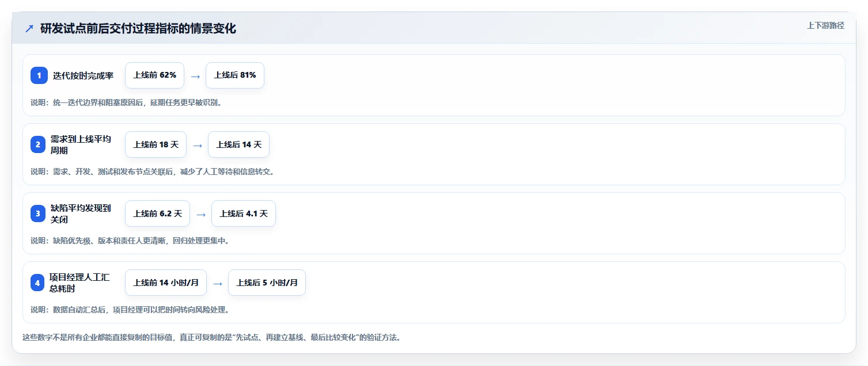Click the 缺陷平均发现到关闭 metric label
868x366 pixels.
point(81,213)
